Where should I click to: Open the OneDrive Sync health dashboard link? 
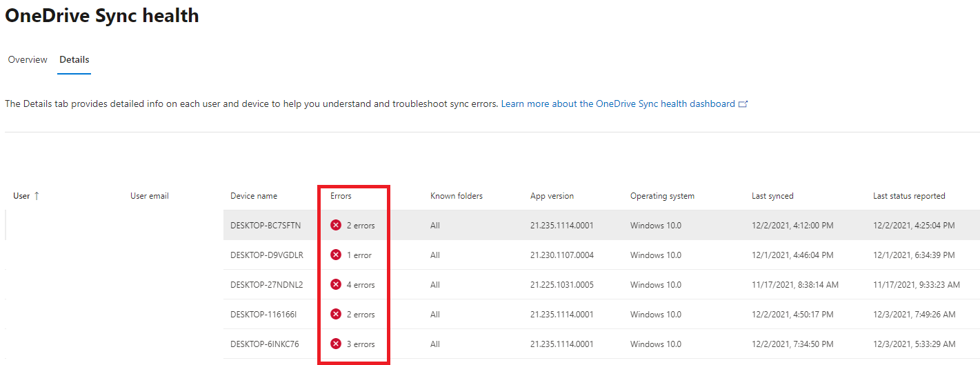pyautogui.click(x=618, y=103)
